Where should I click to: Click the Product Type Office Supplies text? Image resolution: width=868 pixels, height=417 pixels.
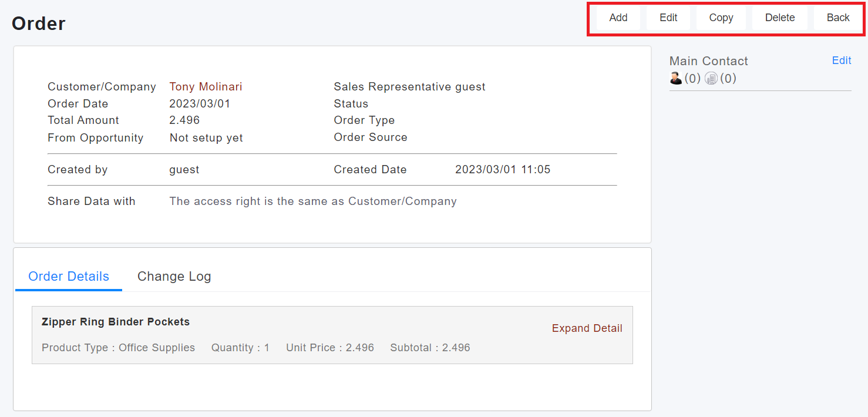118,348
